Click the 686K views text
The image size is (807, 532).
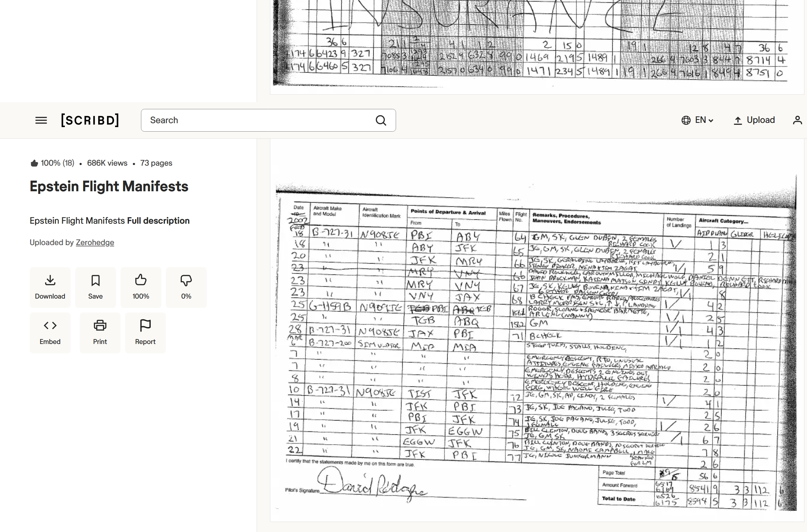(107, 163)
